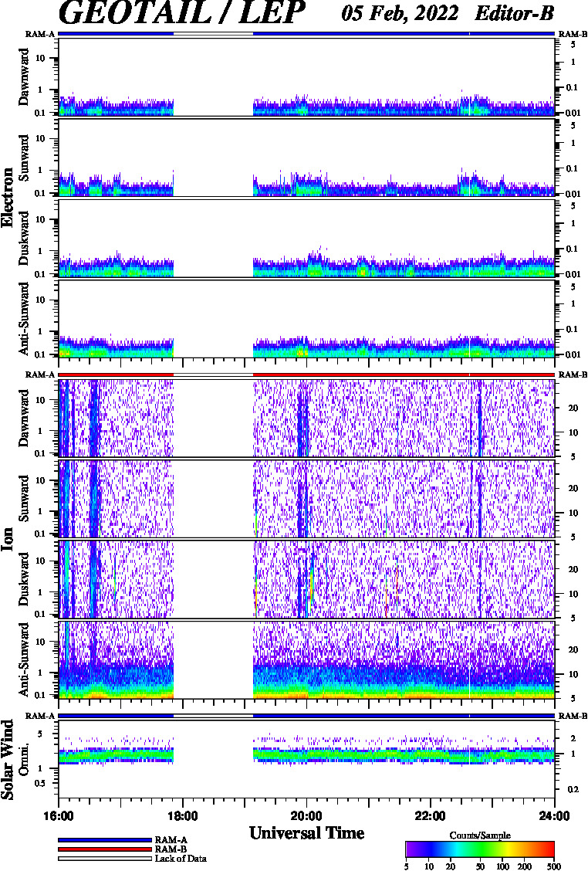
Task: Click the Electron Duskward spectrogram plot
Action: pyautogui.click(x=306, y=239)
